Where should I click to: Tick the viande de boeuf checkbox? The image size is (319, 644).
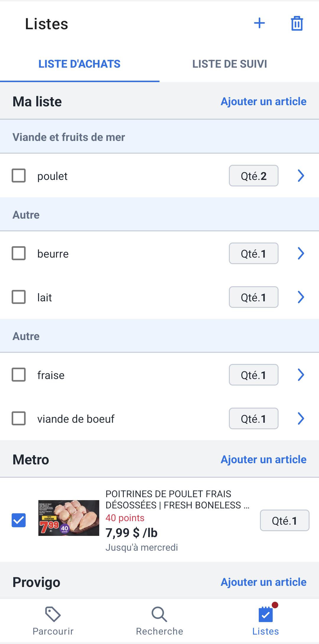point(19,418)
